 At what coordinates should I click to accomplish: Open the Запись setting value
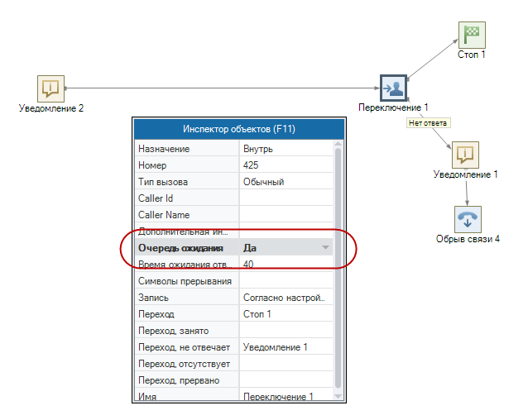point(286,298)
